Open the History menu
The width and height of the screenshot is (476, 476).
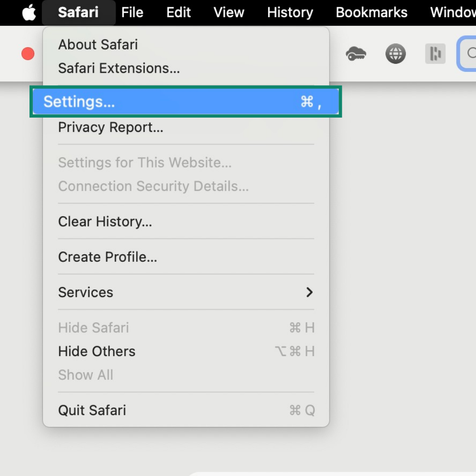290,12
